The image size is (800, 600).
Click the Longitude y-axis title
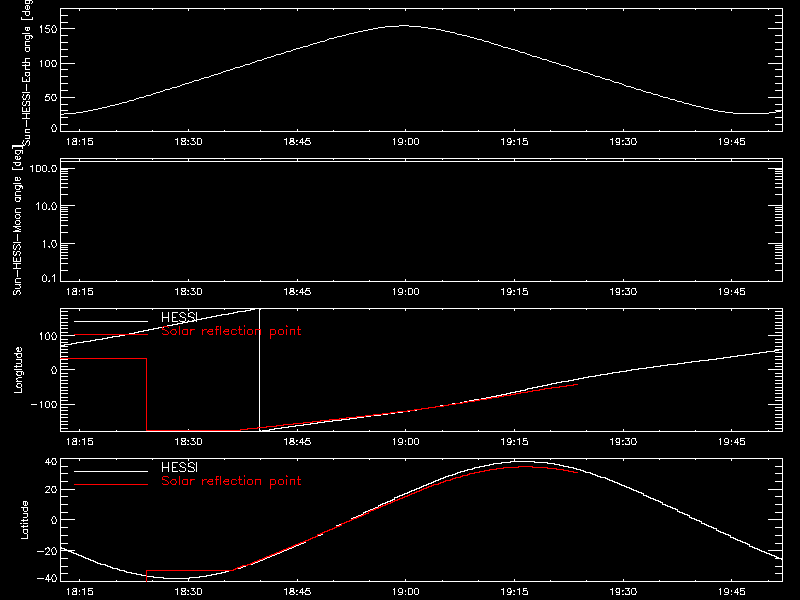(x=18, y=370)
